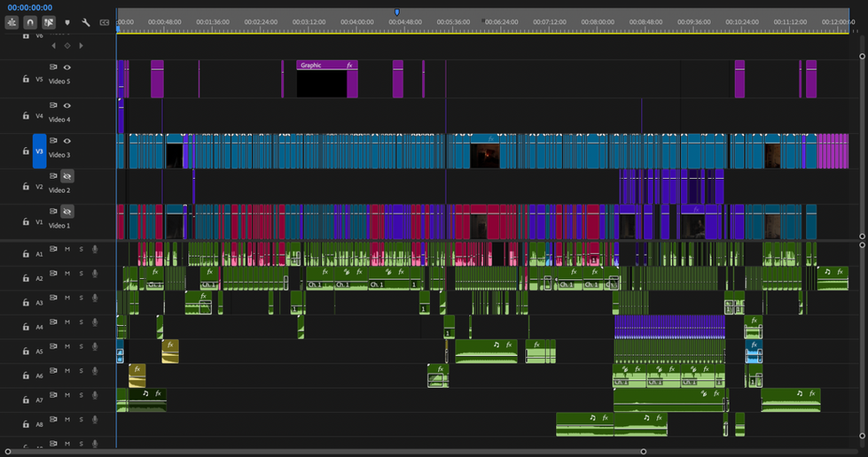Click the Video 2 track name
The height and width of the screenshot is (457, 868).
pos(59,190)
